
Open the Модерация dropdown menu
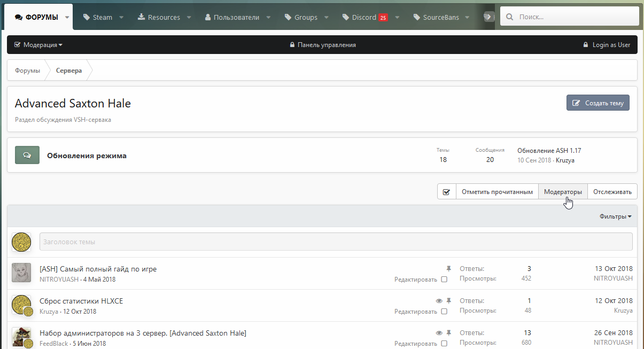pos(38,45)
